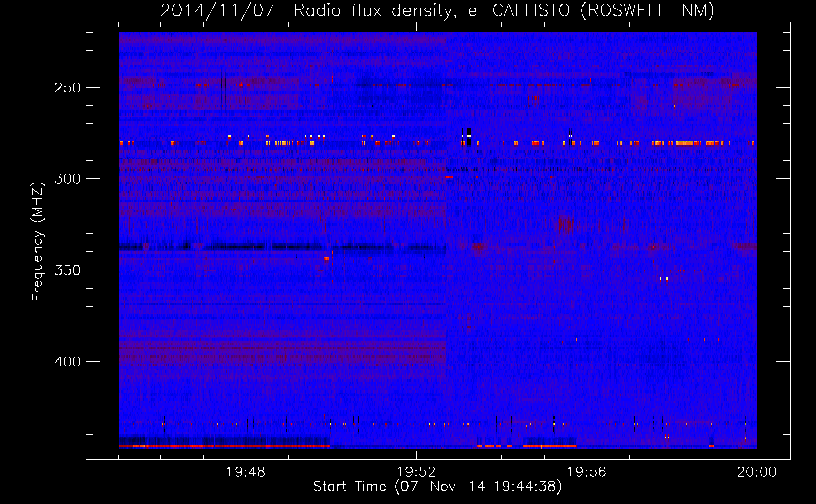Click the Start Time axis label

(x=437, y=487)
